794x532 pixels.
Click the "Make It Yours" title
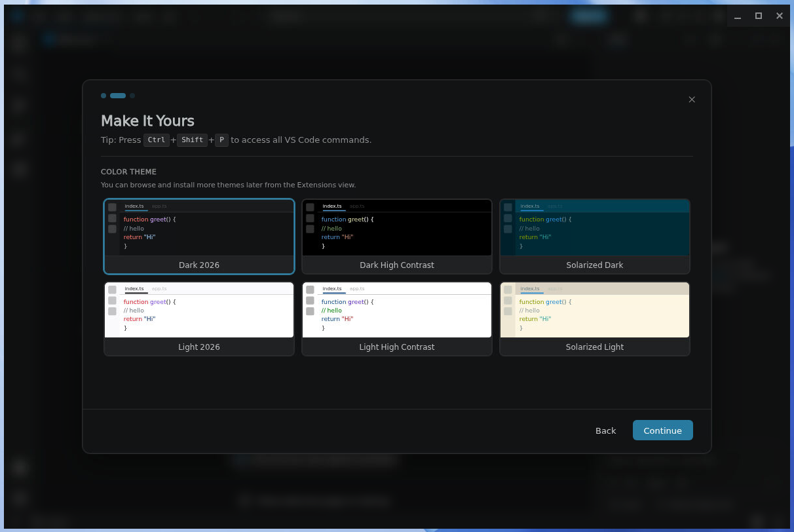(x=147, y=121)
